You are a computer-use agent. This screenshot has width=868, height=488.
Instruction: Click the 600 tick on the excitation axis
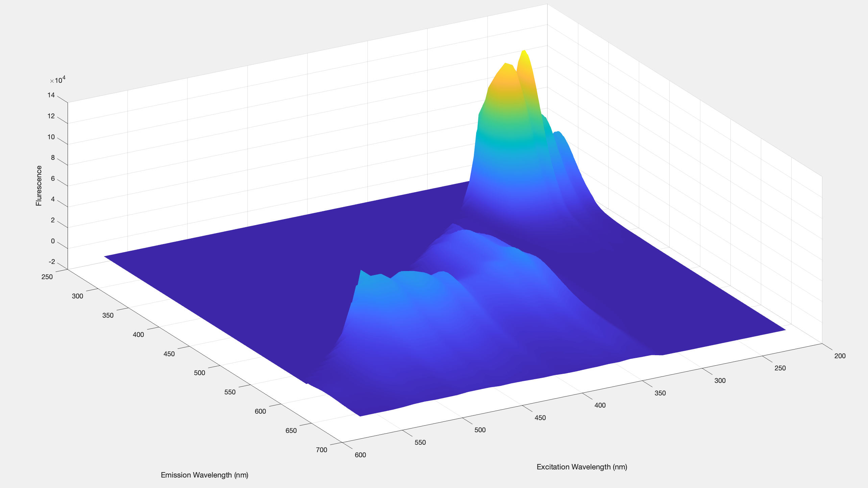point(360,455)
